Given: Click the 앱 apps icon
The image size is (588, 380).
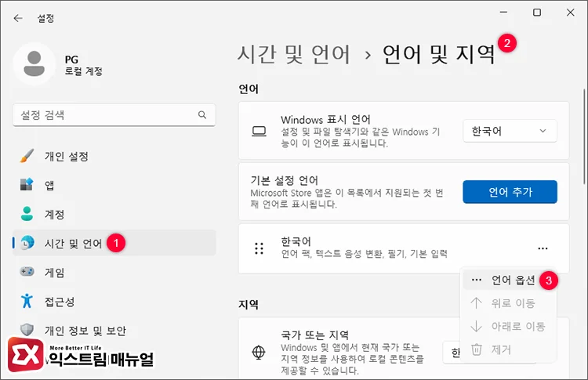Looking at the screenshot, I should [27, 185].
